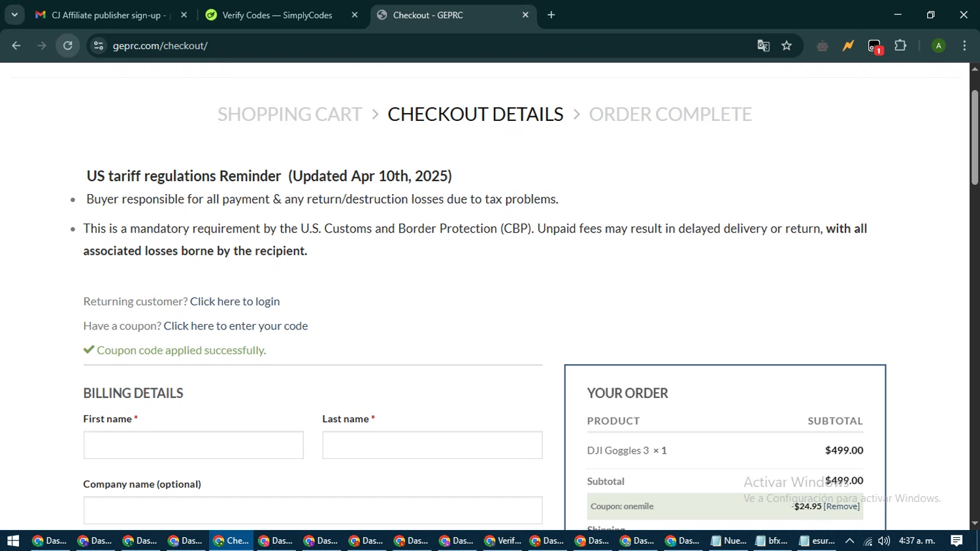This screenshot has width=980, height=551.
Task: Open the bfx... Notepad taskbar item
Action: click(x=772, y=541)
